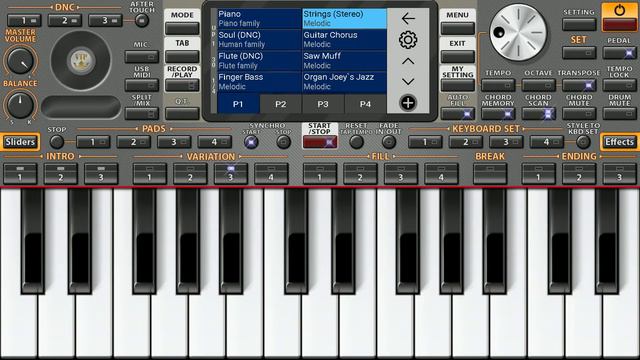Screen dimensions: 640x360
Task: Click the Setting button
Action: [579, 24]
